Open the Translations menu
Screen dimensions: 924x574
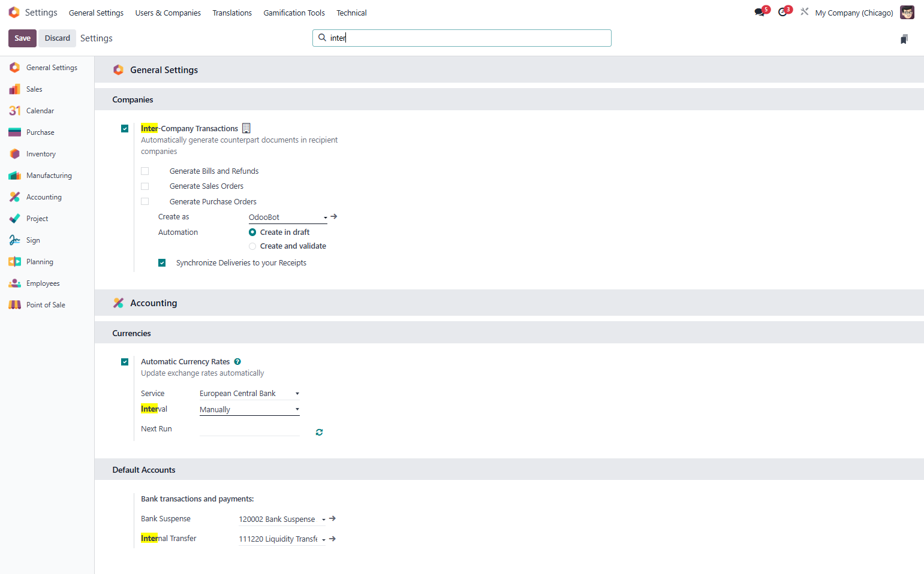click(x=232, y=13)
